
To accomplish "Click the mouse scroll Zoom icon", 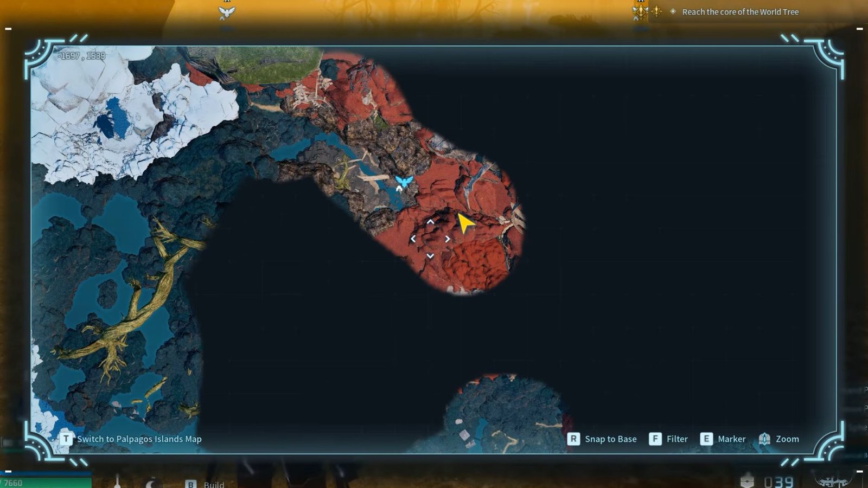I will click(764, 439).
